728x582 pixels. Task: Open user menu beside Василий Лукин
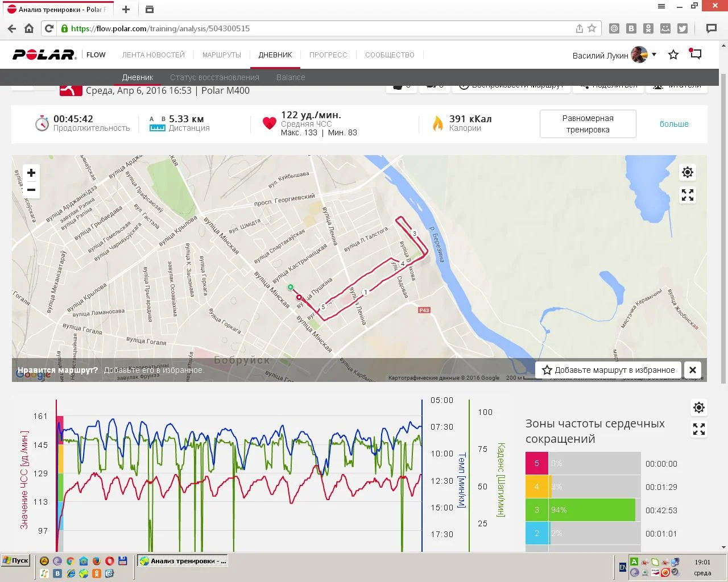click(x=654, y=55)
